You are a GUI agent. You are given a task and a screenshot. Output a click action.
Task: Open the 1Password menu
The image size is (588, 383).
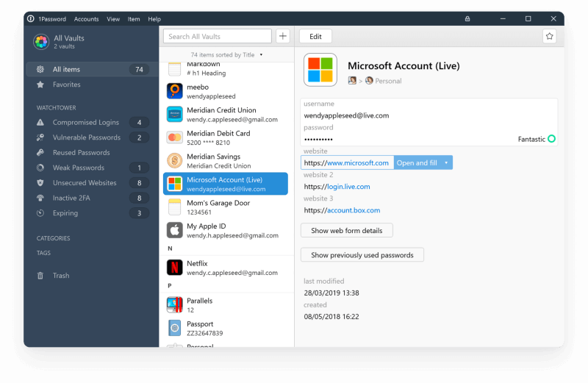coord(52,19)
